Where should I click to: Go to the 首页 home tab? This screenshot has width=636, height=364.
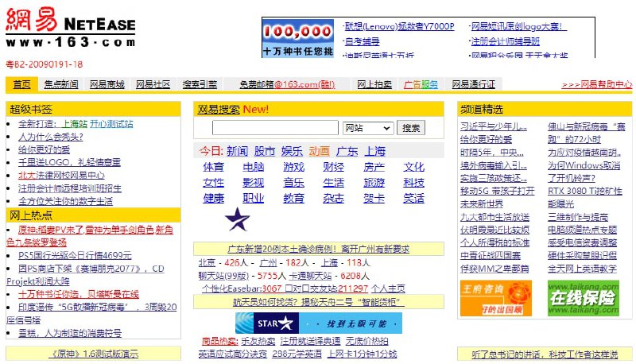click(22, 84)
